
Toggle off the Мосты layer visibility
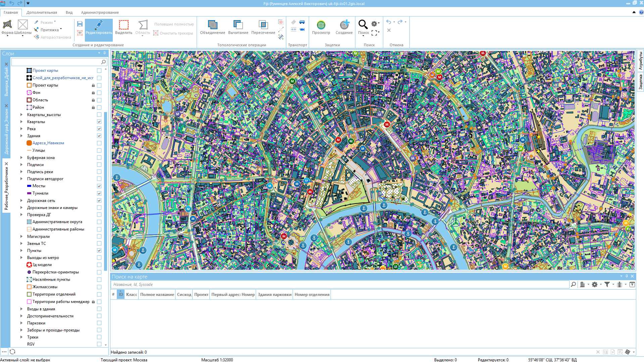99,186
